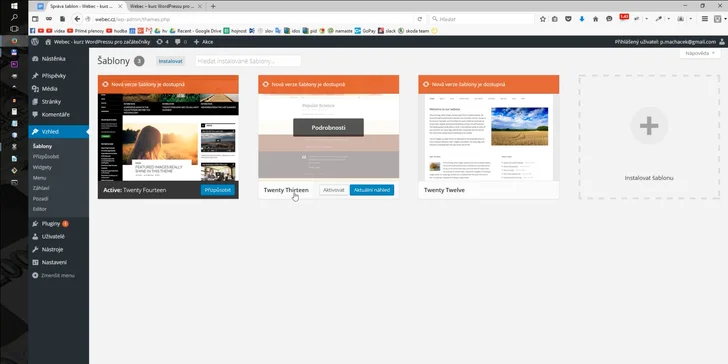
Task: Switch to the Webec kurz WordPressu tab
Action: tap(165, 6)
